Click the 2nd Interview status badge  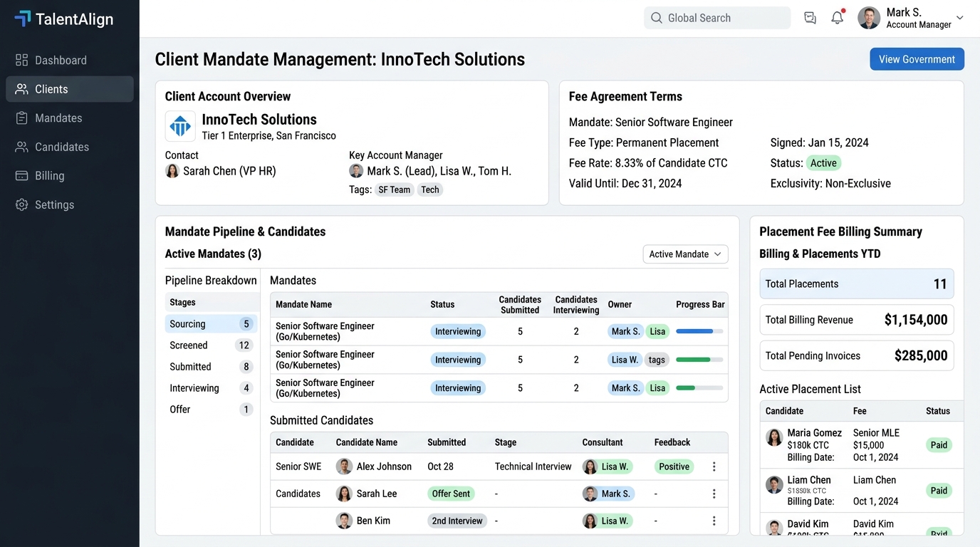[x=457, y=521]
